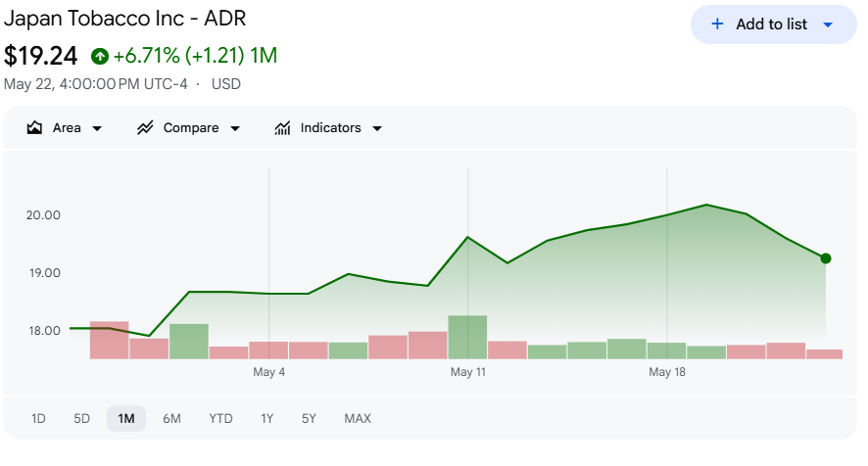Switch to the 1D time range
The image size is (868, 466).
click(38, 418)
